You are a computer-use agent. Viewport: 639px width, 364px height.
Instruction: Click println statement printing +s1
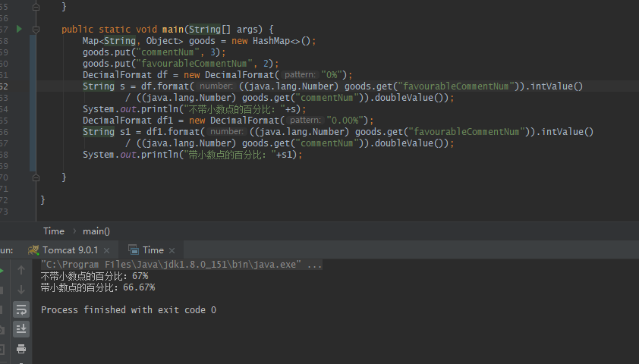tap(192, 155)
